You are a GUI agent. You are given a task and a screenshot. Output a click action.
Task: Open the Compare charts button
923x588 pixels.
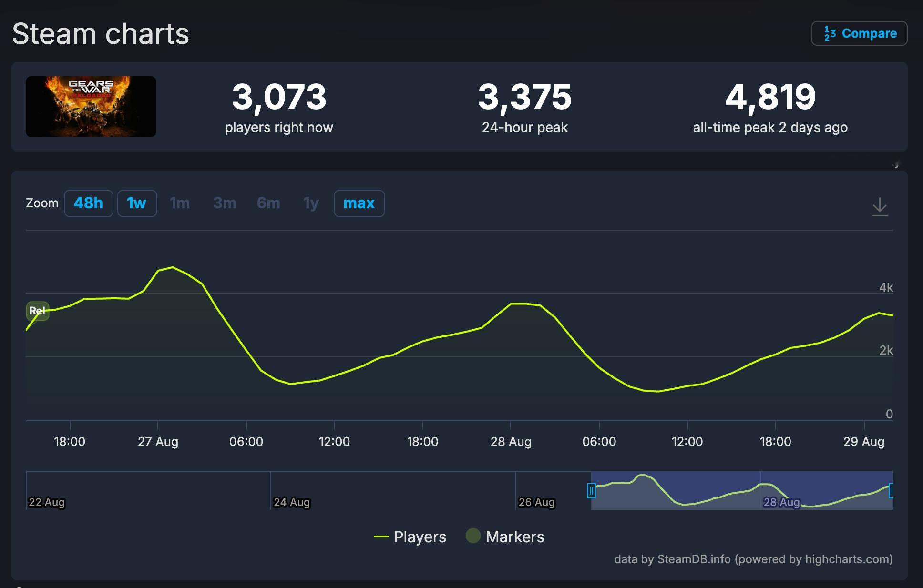pos(859,33)
